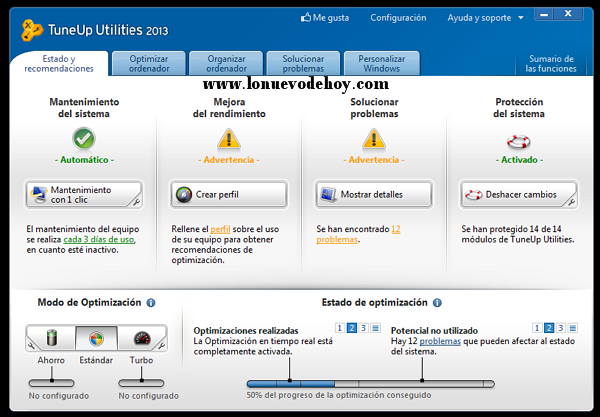
Task: Click Me gusta in the top bar
Action: pyautogui.click(x=325, y=18)
